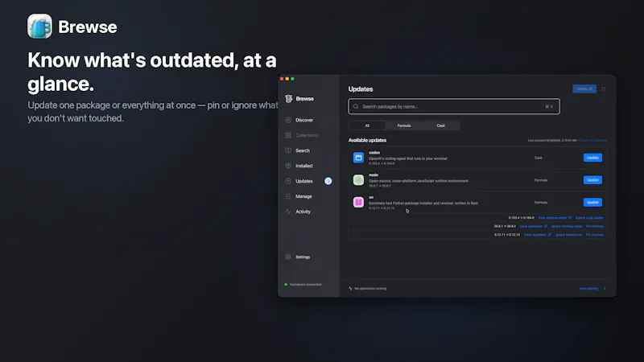Filter updates by Cask tab
The image size is (644, 362).
[440, 125]
